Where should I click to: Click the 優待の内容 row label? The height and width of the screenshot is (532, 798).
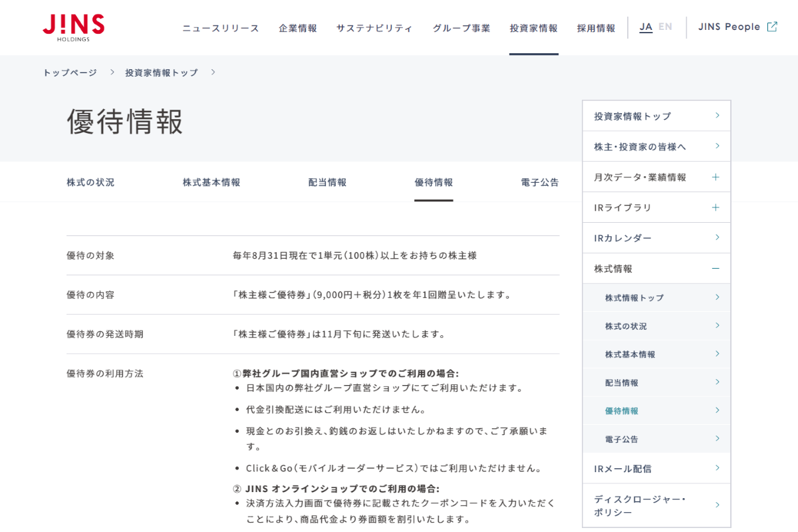click(x=90, y=295)
